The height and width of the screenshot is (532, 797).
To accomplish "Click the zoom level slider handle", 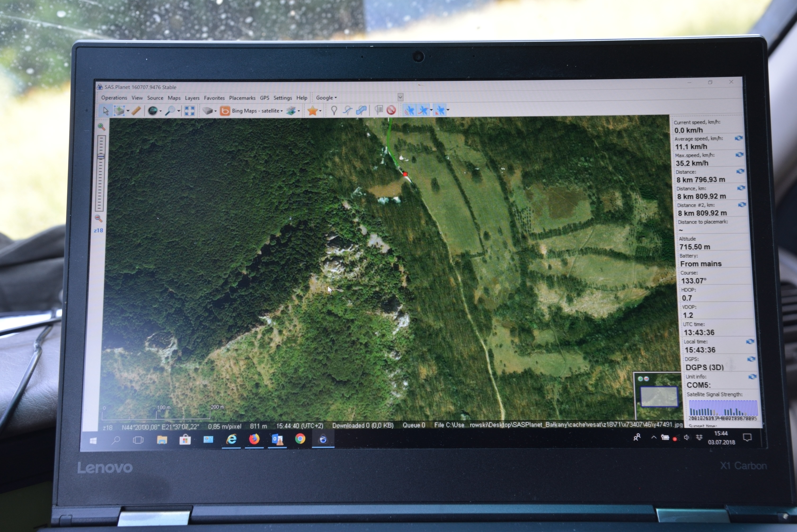I will point(101,156).
